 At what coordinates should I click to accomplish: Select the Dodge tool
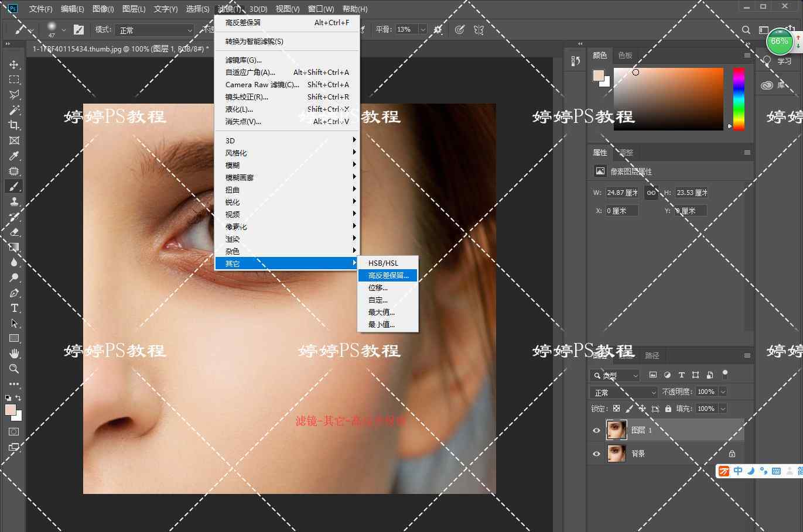click(14, 277)
